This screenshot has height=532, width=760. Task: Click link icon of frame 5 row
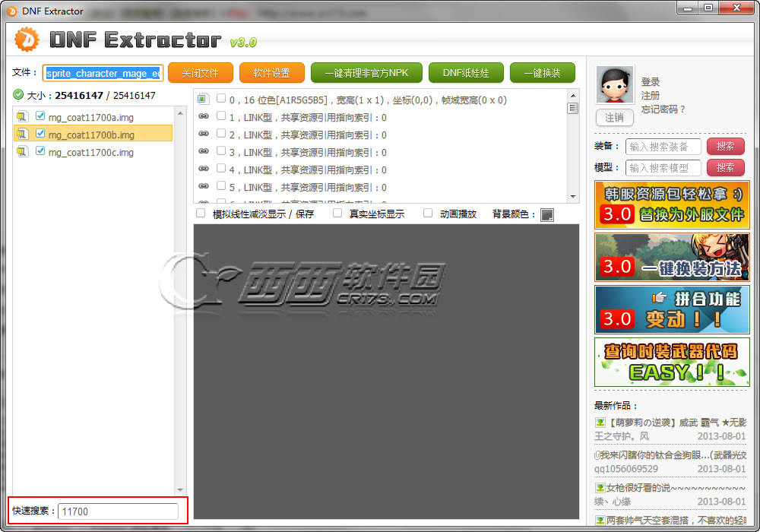tap(204, 186)
